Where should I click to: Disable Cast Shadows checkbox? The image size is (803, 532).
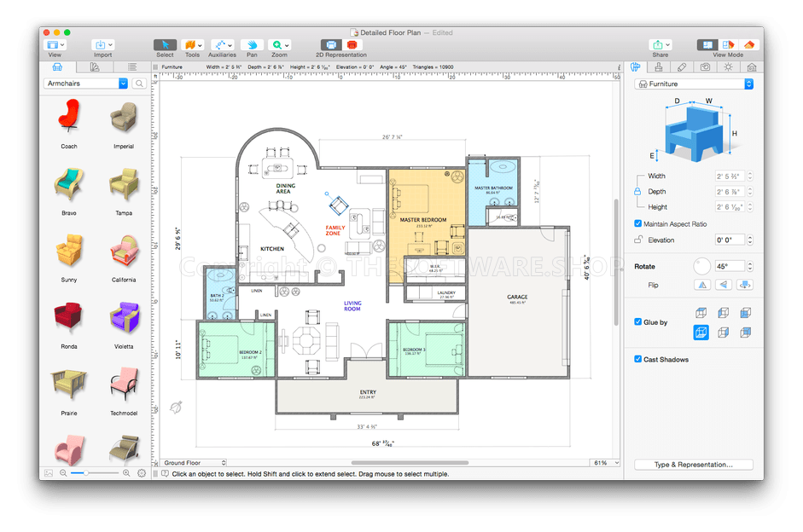point(637,359)
